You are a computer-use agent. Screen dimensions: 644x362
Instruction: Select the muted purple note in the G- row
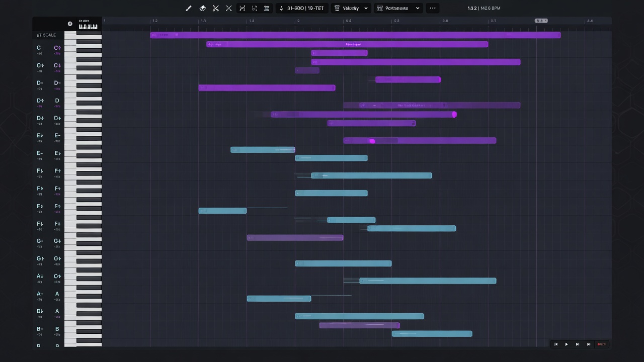pyautogui.click(x=295, y=238)
